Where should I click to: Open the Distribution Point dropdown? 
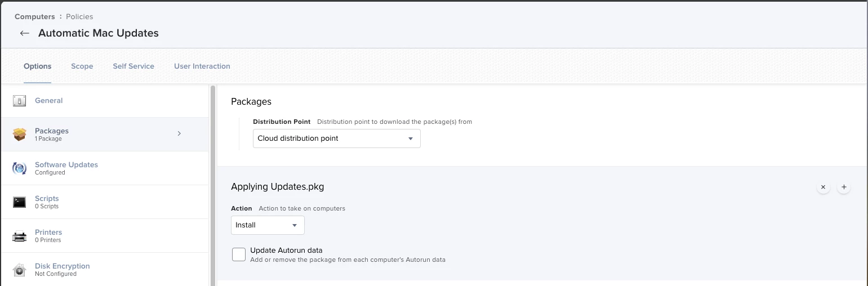pos(336,138)
